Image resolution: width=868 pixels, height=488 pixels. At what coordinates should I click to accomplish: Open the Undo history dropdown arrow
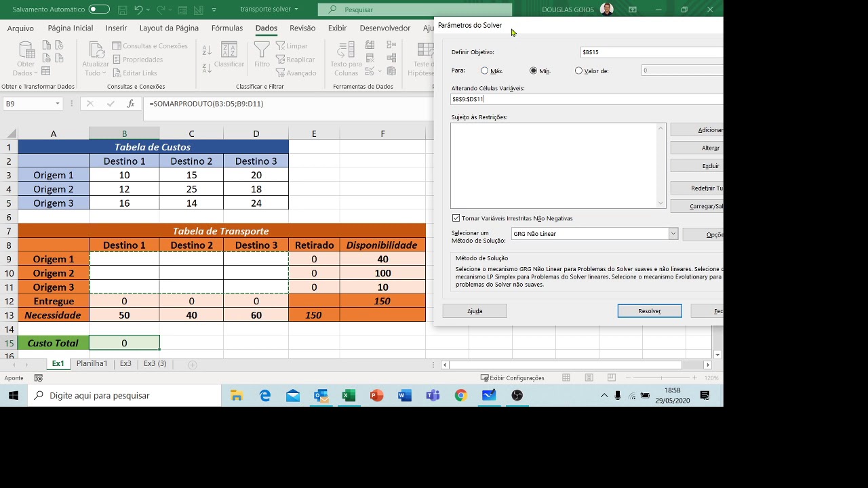pos(149,9)
